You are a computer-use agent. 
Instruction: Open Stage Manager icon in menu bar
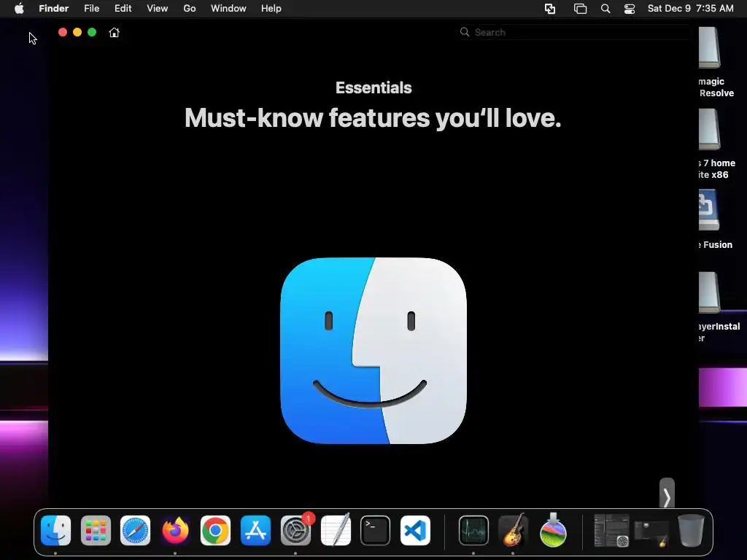click(580, 9)
